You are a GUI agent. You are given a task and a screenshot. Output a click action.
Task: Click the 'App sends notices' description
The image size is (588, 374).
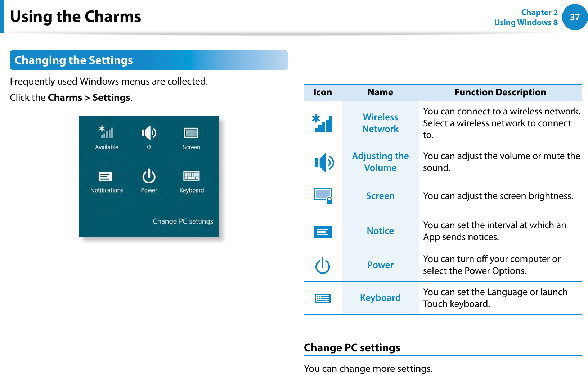494,231
